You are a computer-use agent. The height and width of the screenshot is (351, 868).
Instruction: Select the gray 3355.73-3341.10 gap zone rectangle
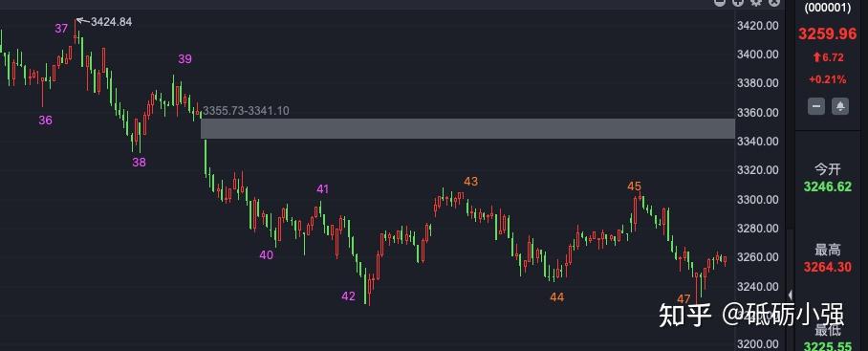(x=467, y=128)
